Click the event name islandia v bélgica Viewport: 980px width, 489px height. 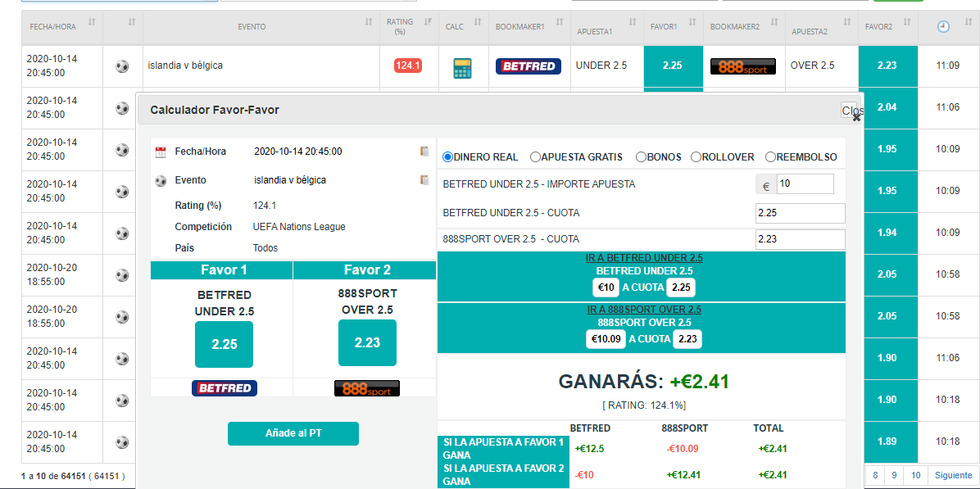coord(185,65)
